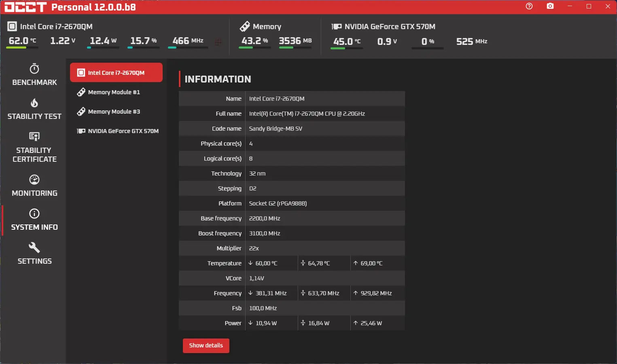Screen dimensions: 617x364
Task: Open the BENCHMARK section
Action: (34, 75)
